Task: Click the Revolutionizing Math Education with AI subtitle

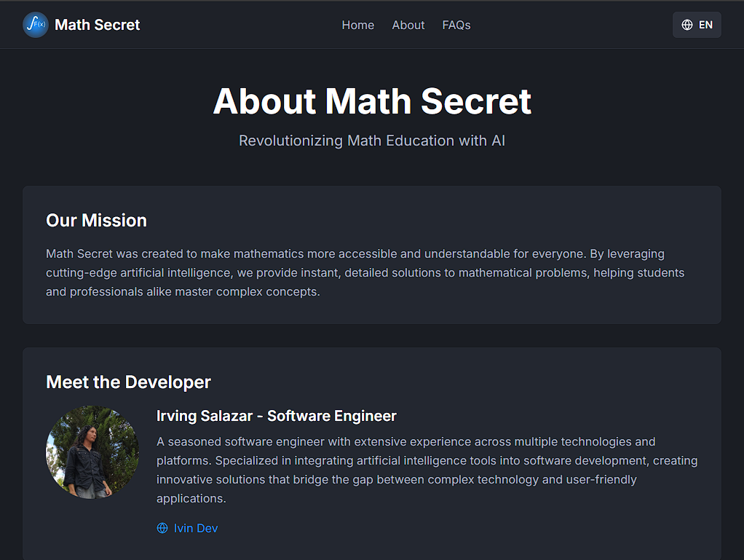Action: coord(372,141)
